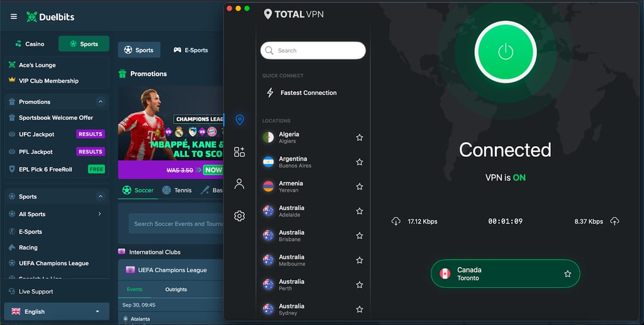Viewport: 644px width, 325px height.
Task: Favorite Australia Adelaide with star
Action: pyautogui.click(x=359, y=211)
